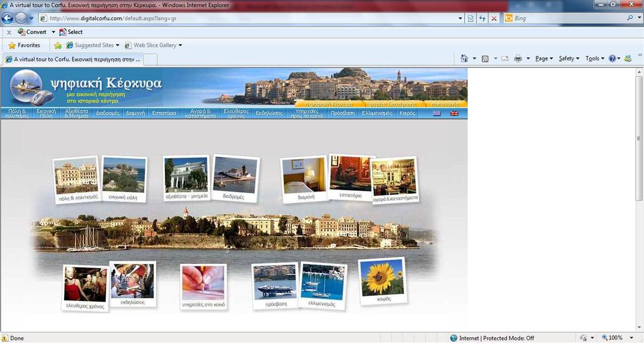Expand the address bar URL dropdown

(x=460, y=18)
